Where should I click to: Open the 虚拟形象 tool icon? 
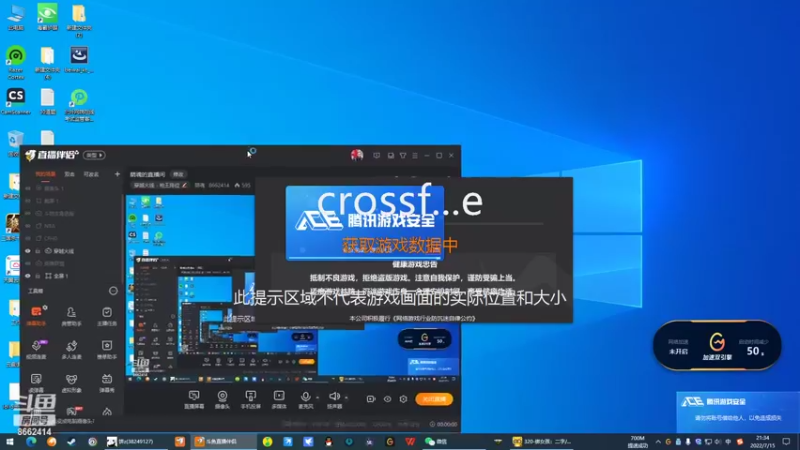pyautogui.click(x=71, y=383)
